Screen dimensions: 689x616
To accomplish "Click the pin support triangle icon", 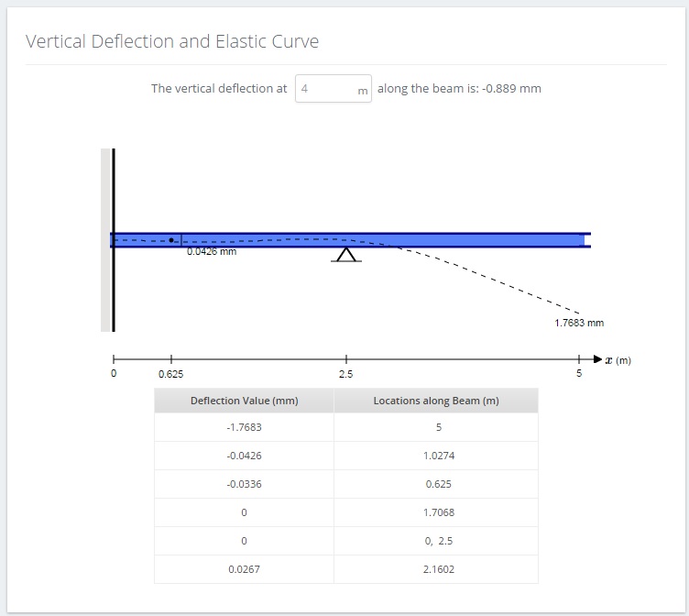I will (x=346, y=255).
